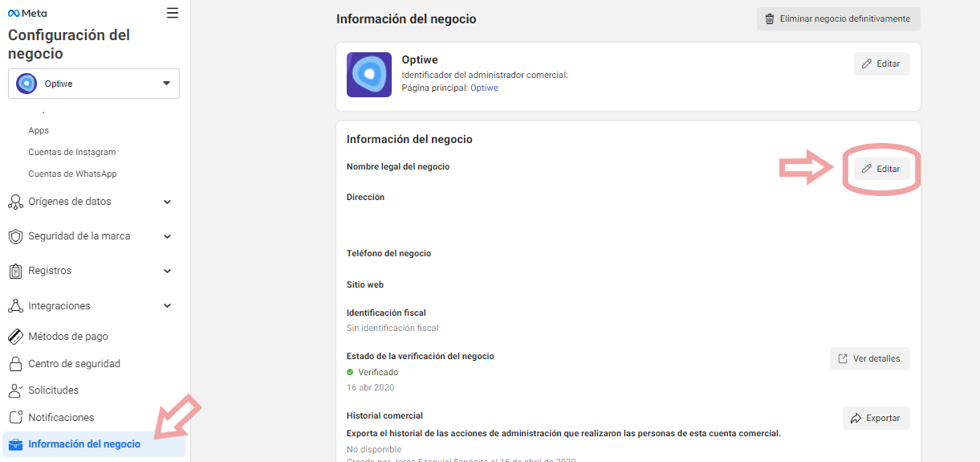The height and width of the screenshot is (462, 980).
Task: Go to Centro de seguridad
Action: tap(74, 364)
